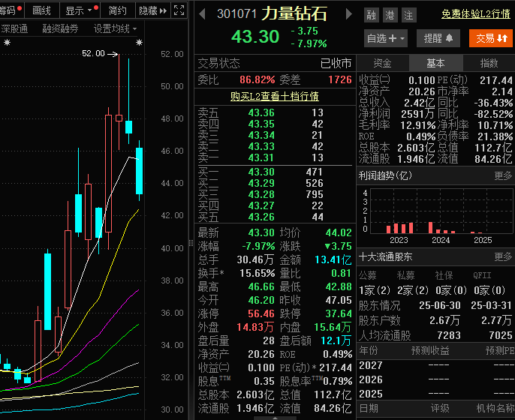Click the 52.00 high price label on chart

[93, 53]
